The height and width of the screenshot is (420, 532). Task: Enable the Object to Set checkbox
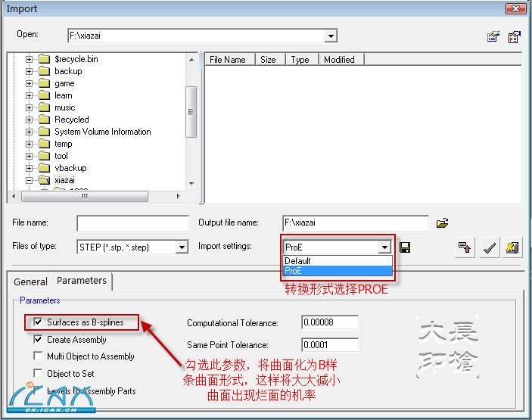[38, 373]
